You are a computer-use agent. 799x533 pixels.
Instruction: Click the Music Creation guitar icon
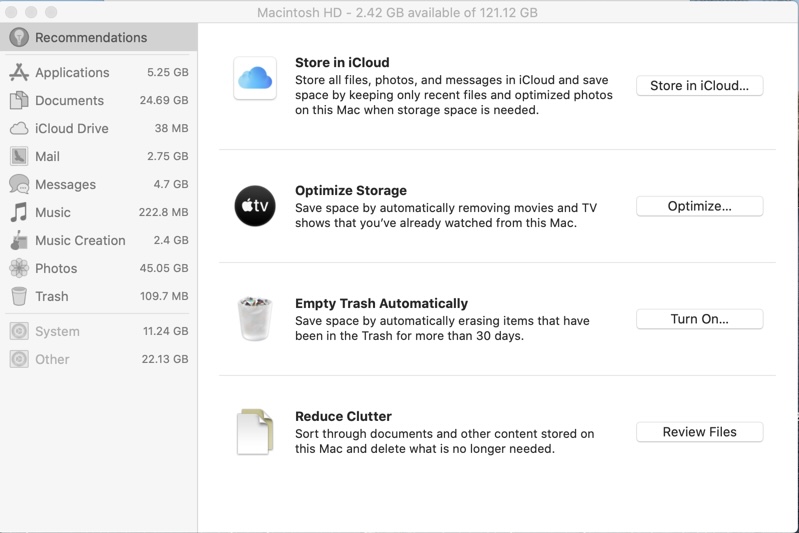pos(19,241)
